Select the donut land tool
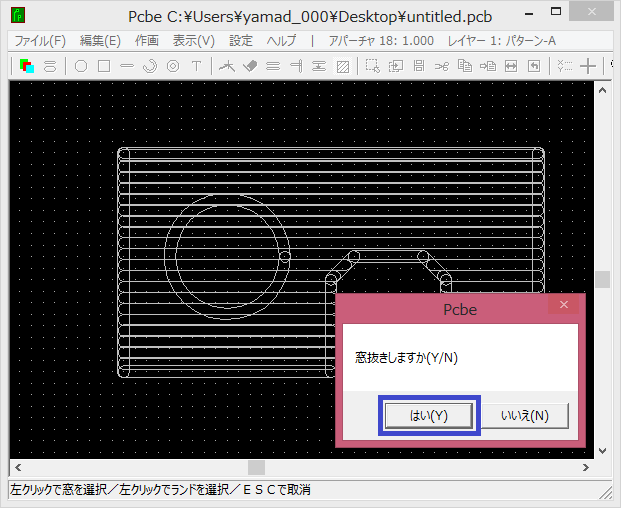 (173, 66)
